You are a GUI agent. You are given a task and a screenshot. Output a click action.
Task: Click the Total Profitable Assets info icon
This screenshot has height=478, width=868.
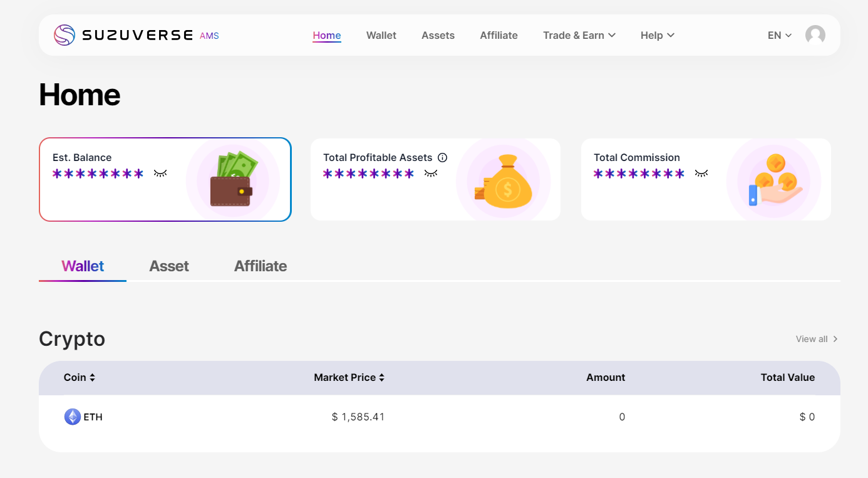(x=442, y=158)
